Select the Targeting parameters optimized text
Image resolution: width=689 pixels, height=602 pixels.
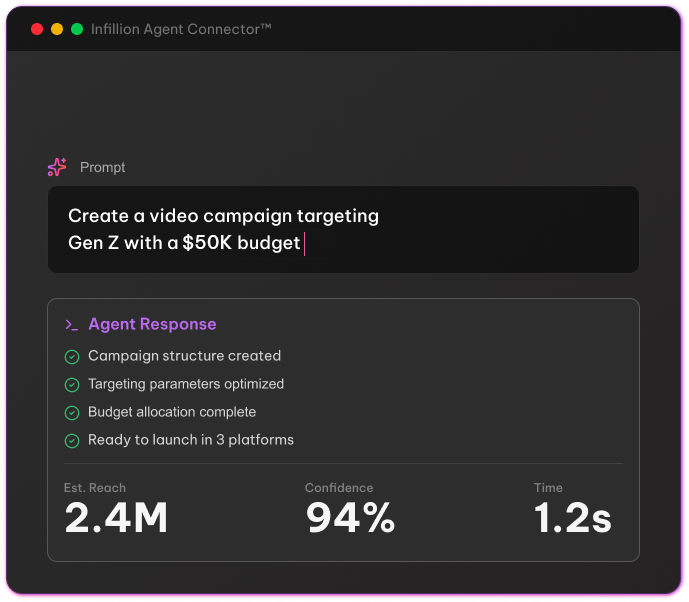(186, 384)
